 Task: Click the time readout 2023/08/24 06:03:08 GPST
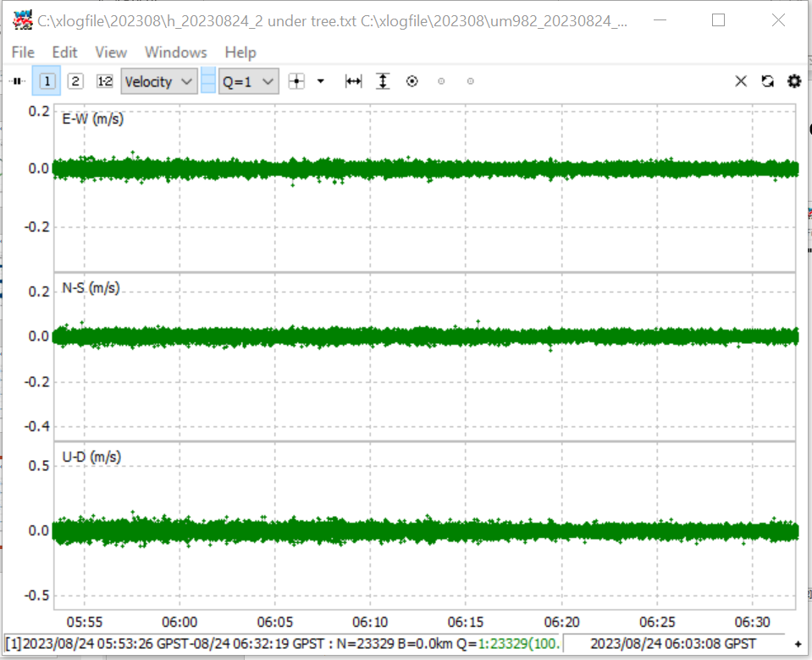click(x=673, y=644)
